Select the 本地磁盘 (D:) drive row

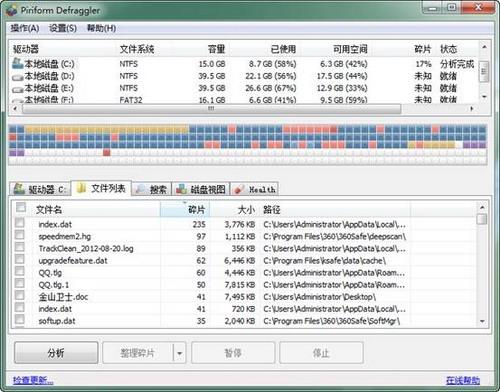pyautogui.click(x=244, y=76)
